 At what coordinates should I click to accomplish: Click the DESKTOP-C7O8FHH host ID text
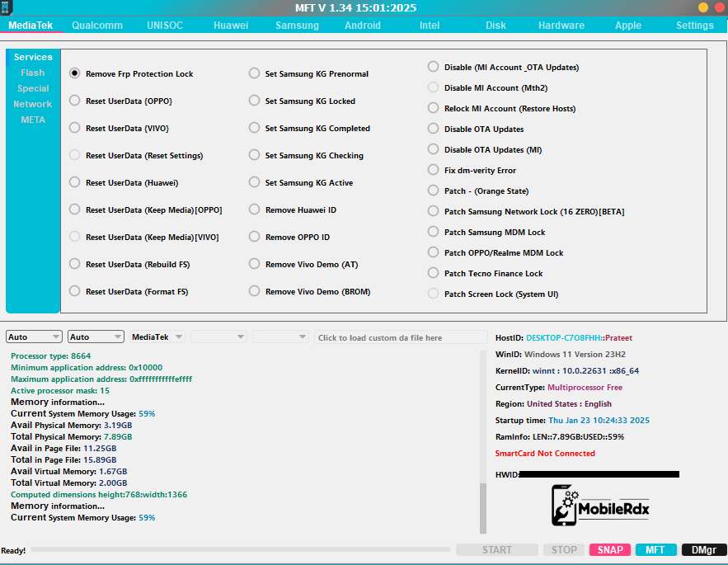(564, 338)
